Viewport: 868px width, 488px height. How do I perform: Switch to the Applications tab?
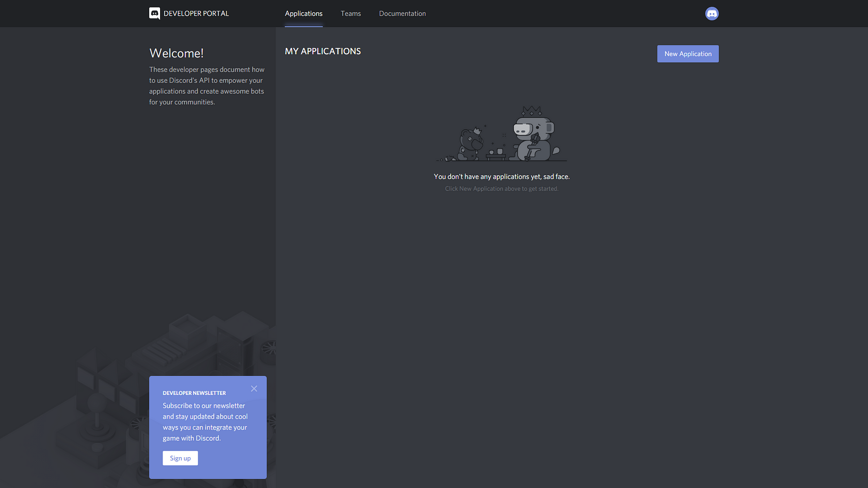tap(304, 14)
